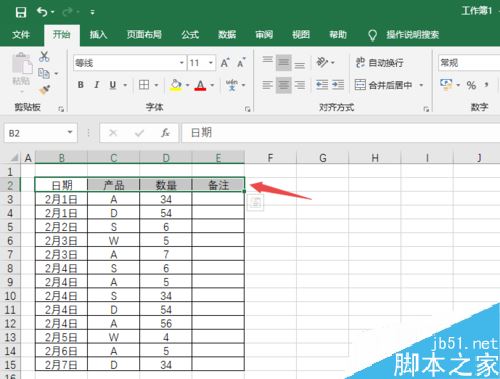Toggle Underline formatting
The width and height of the screenshot is (500, 379).
point(113,85)
